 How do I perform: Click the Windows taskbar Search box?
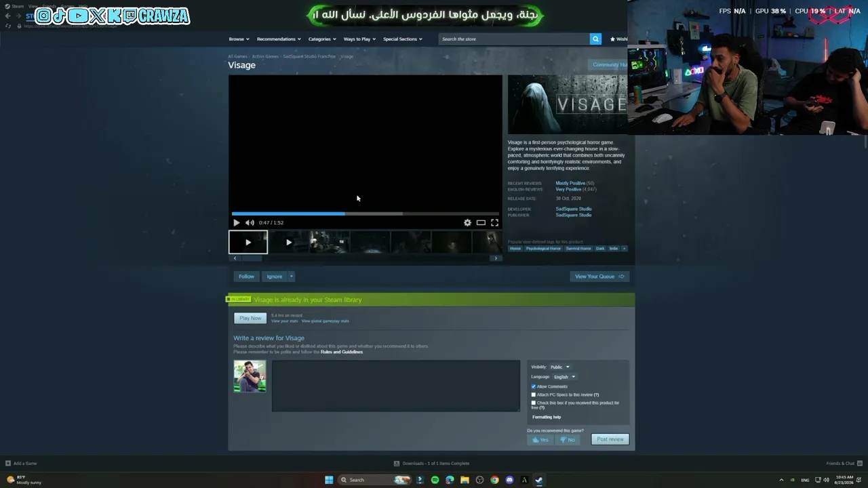pos(375,480)
